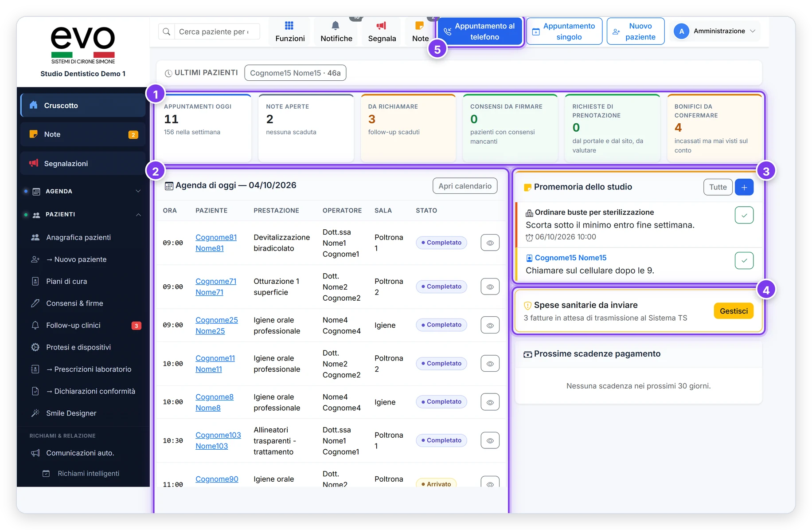
Task: Focus the Cerca paziente search field
Action: click(217, 31)
